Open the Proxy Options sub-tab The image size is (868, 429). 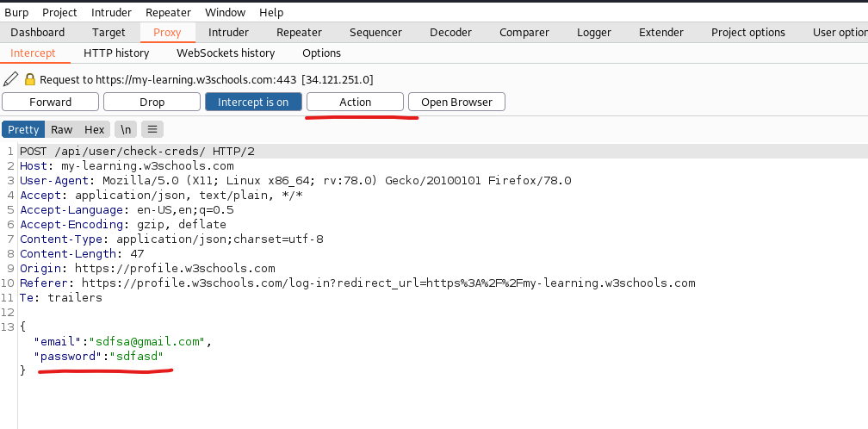pos(321,53)
